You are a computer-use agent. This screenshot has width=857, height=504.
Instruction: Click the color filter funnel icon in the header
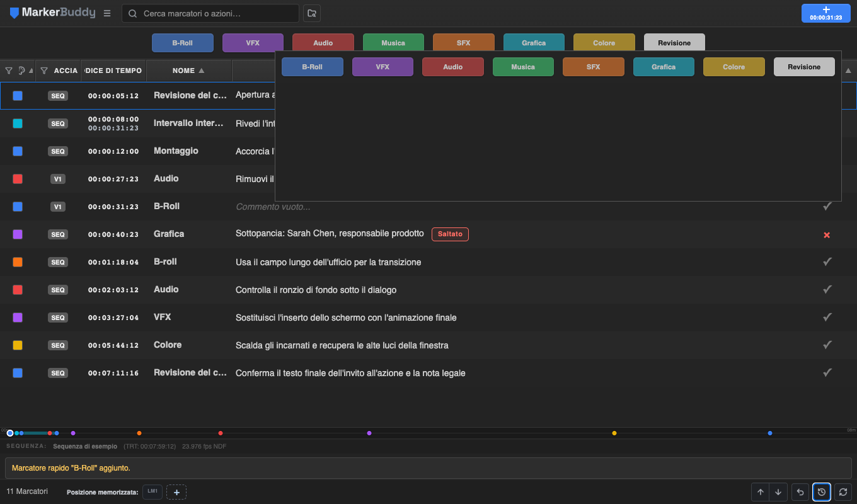[x=9, y=71]
